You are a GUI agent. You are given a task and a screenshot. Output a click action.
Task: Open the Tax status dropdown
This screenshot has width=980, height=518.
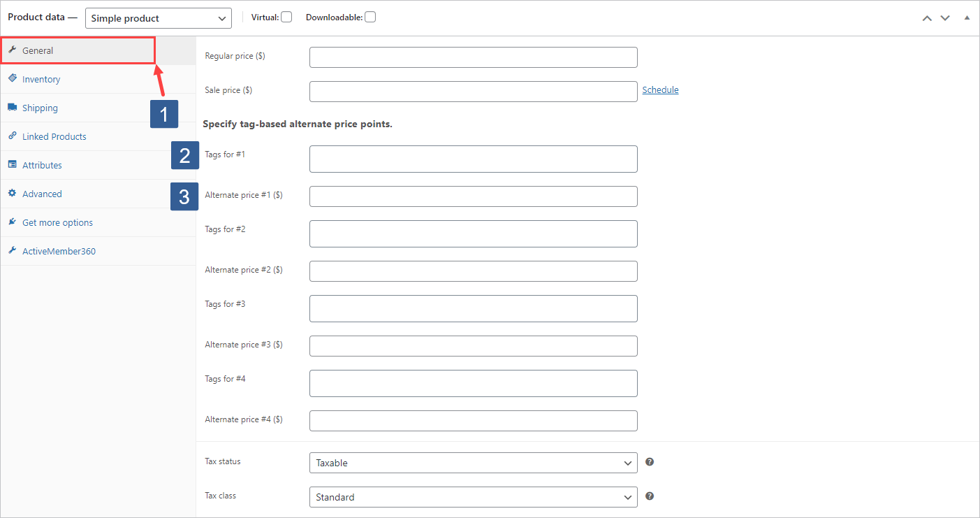[473, 462]
